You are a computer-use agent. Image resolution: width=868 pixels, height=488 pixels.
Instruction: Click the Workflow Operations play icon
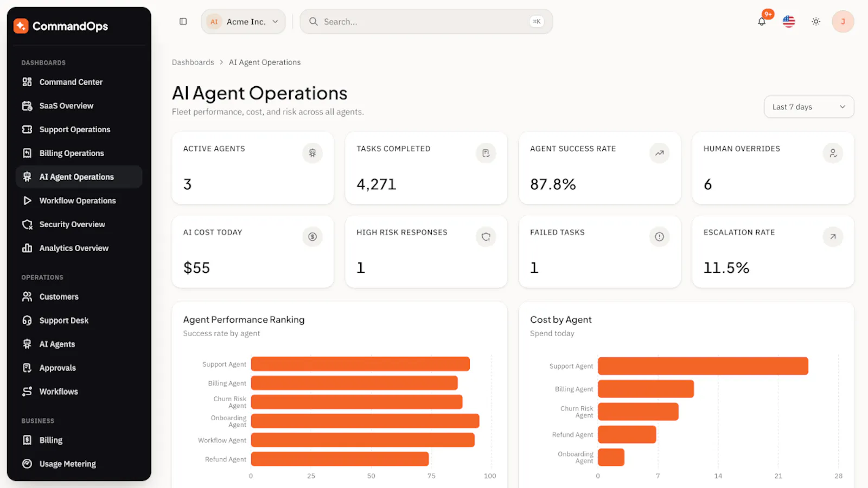[27, 201]
